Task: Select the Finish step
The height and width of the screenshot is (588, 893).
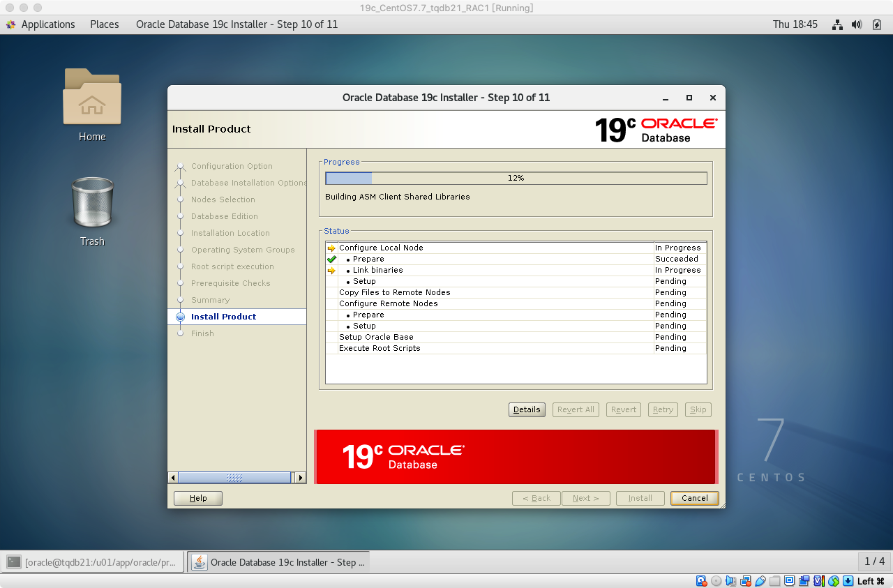Action: (x=202, y=333)
